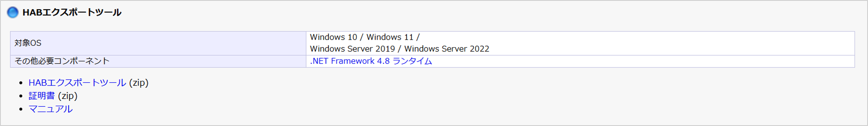The height and width of the screenshot is (126, 868).
Task: Open the .NET Framework 4.8 ランタイム link
Action: pyautogui.click(x=371, y=61)
